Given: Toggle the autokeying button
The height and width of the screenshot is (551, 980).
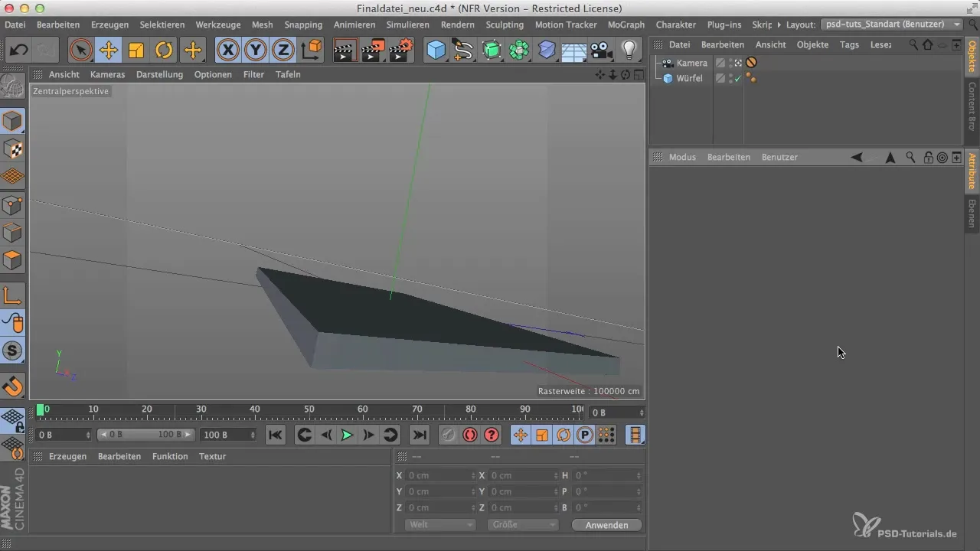Looking at the screenshot, I should 469,435.
